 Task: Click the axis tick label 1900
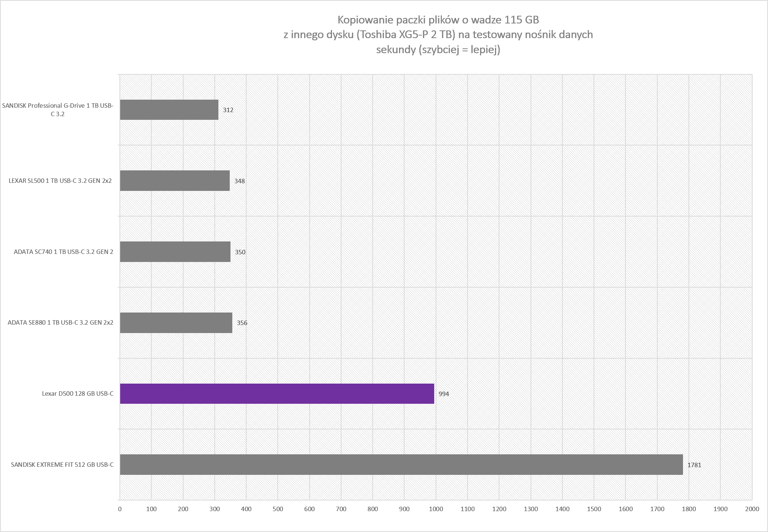click(x=720, y=509)
